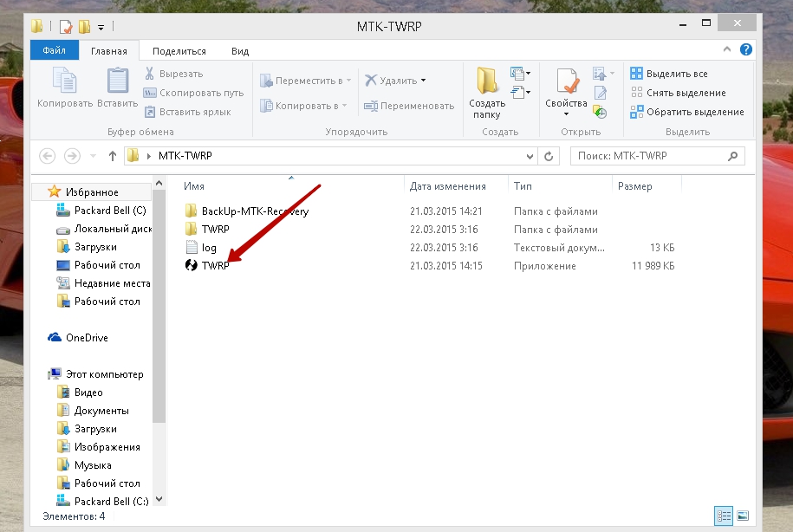Image resolution: width=793 pixels, height=532 pixels.
Task: Click the up-arrow navigation icon
Action: (113, 156)
